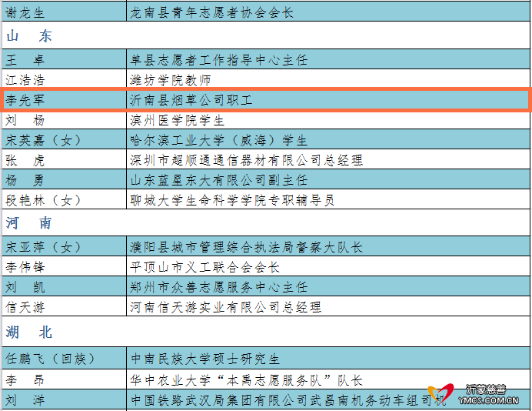Image resolution: width=532 pixels, height=411 pixels.
Task: Select the name 刘凯
Action: pos(25,287)
